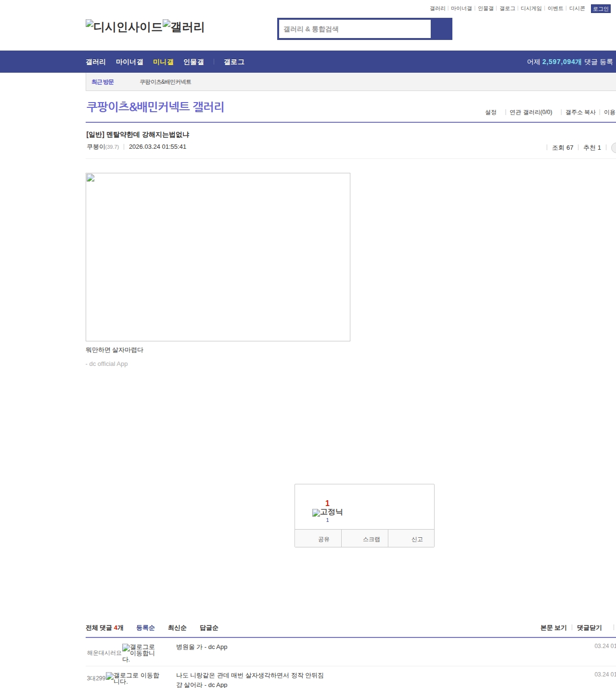Open 마이너갤 in the top utility links
The height and width of the screenshot is (688, 616).
(461, 9)
